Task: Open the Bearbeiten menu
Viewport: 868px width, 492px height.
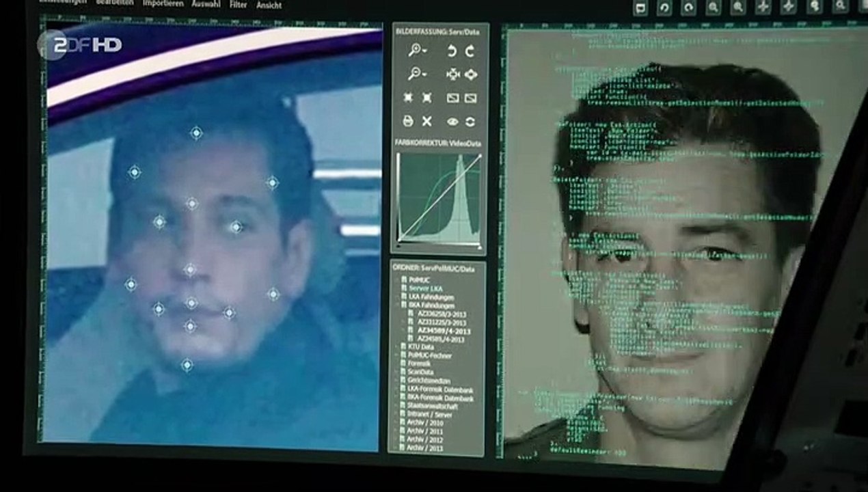Action: point(115,2)
